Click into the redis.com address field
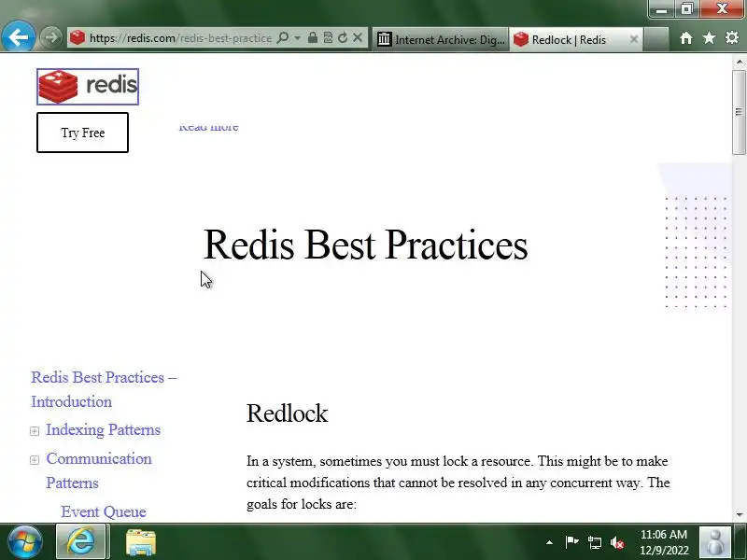 [x=180, y=38]
